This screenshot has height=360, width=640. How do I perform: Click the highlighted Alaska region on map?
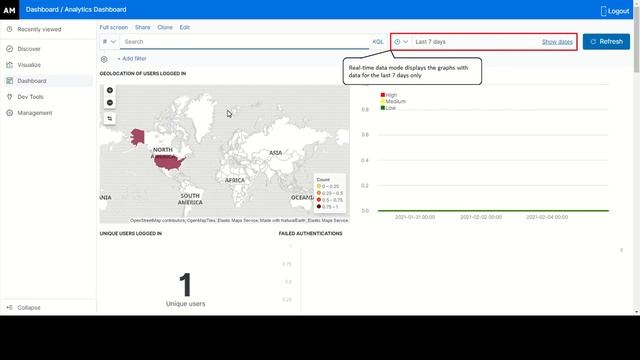click(x=138, y=137)
